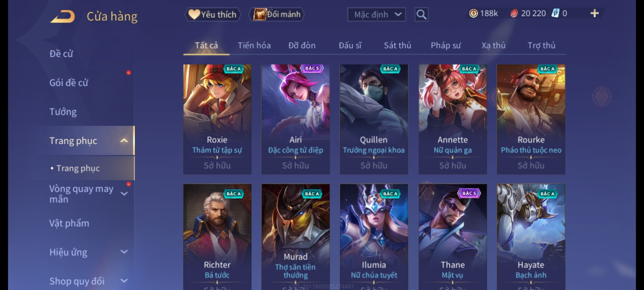Viewport: 644px width, 290px height.
Task: Expand the Vòng quay may mắn section
Action: 124,194
